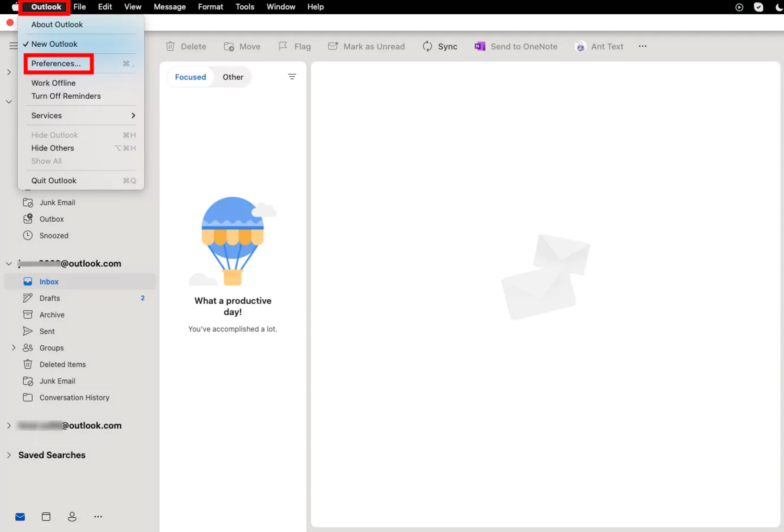784x532 pixels.
Task: Collapse the downward chevron section near sidebar top
Action: point(9,102)
